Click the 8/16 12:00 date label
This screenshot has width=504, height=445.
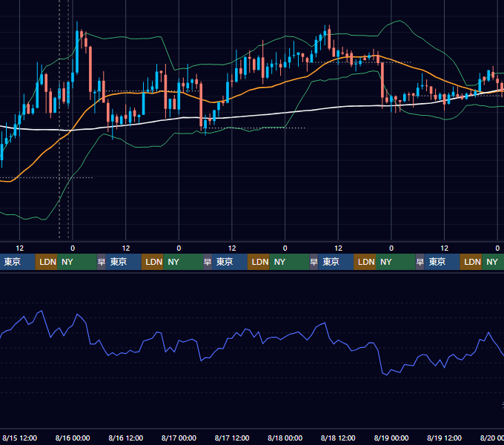pyautogui.click(x=126, y=438)
